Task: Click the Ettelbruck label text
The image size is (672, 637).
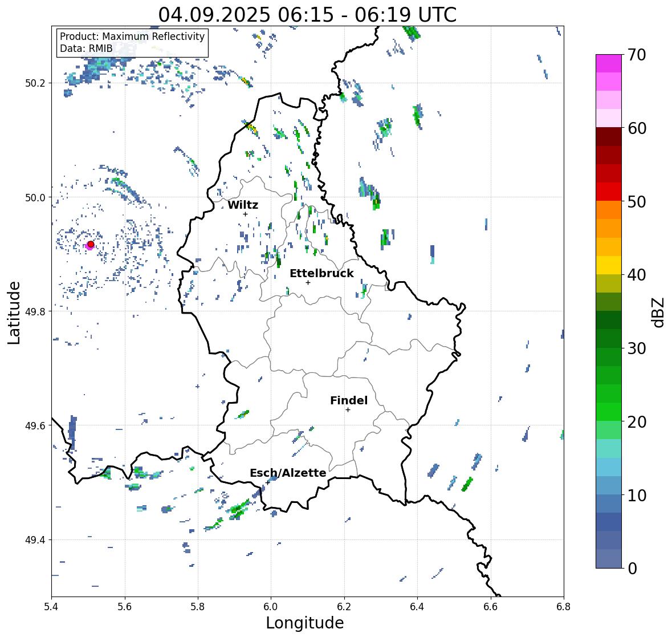Action: [321, 273]
